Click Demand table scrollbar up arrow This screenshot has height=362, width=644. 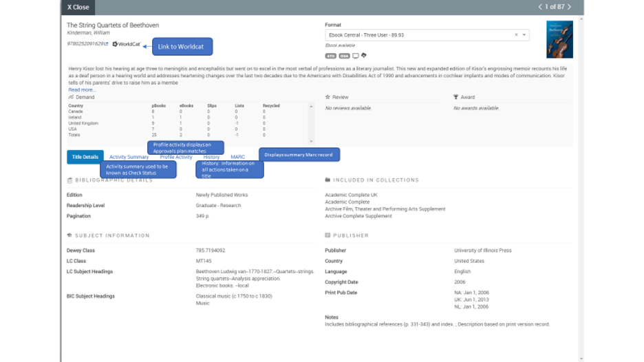[311, 107]
